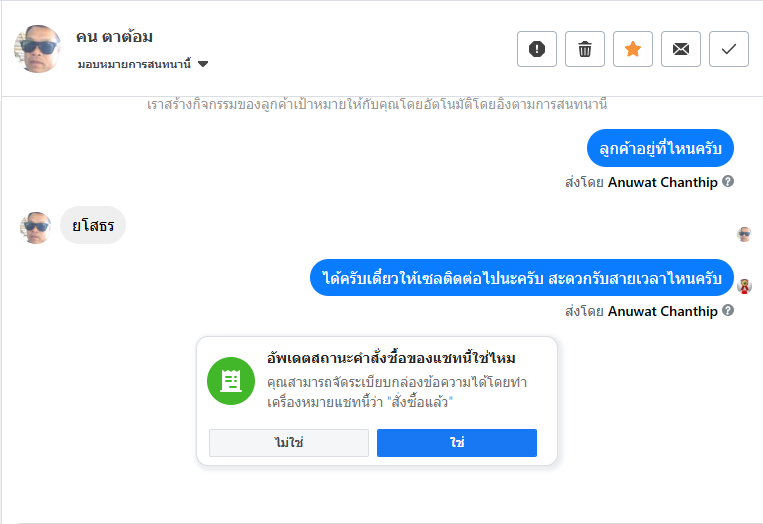Select the ลูกค้าอยู่ที่ไหนครับ message bubble
Screen dimensions: 763x524
[x=660, y=149]
